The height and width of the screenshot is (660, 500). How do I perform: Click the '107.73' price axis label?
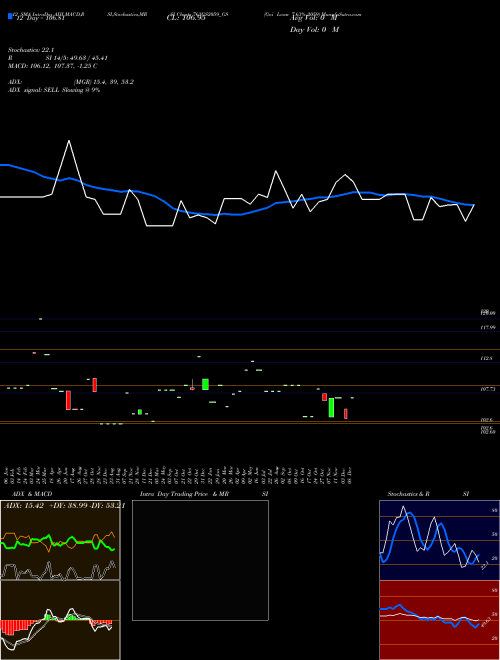pos(488,390)
